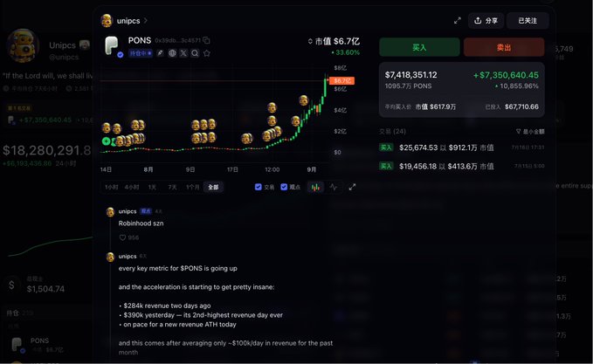Select the 全部 timeframe

213,187
